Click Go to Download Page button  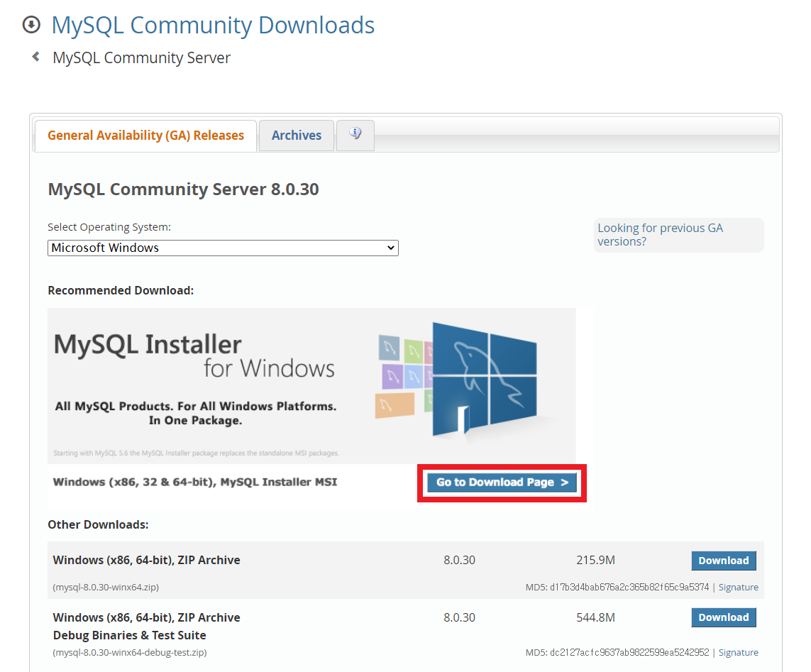[x=502, y=482]
